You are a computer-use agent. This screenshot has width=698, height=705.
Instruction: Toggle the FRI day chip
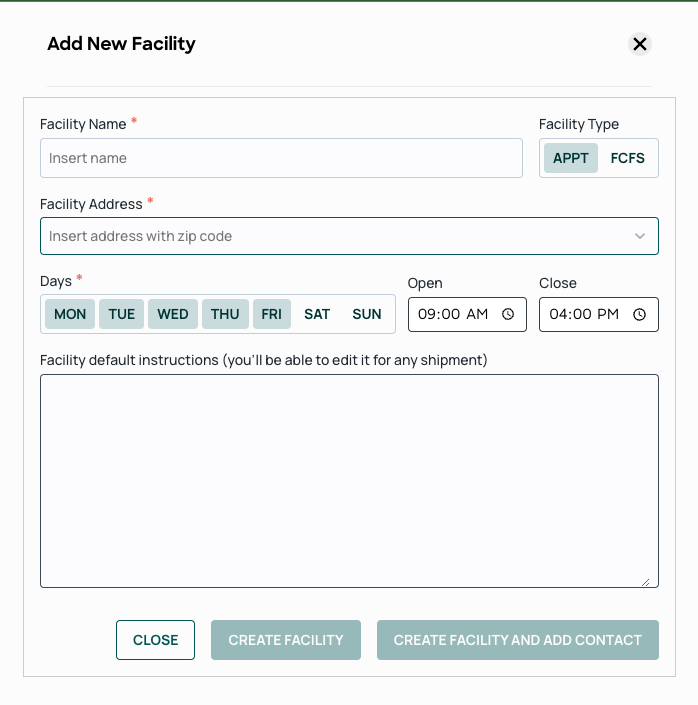coord(272,314)
